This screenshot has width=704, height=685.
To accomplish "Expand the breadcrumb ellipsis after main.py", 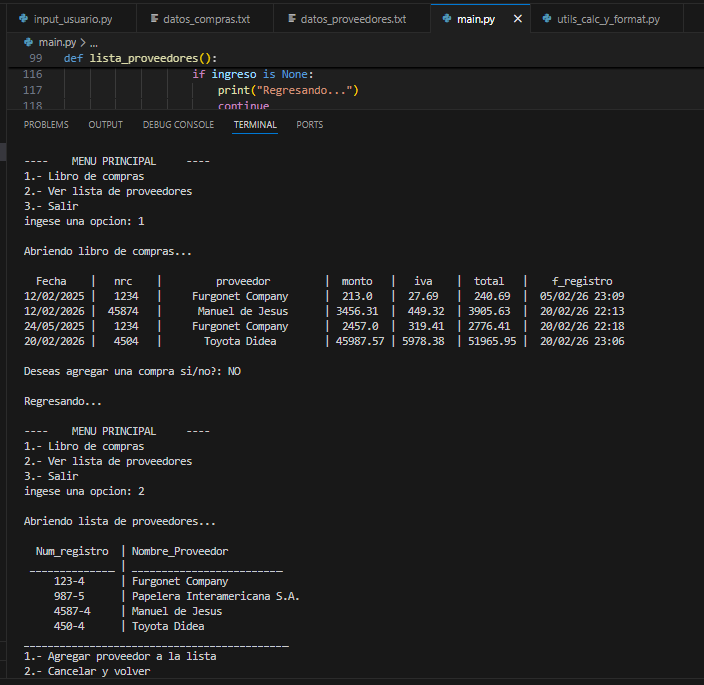I will click(x=94, y=42).
